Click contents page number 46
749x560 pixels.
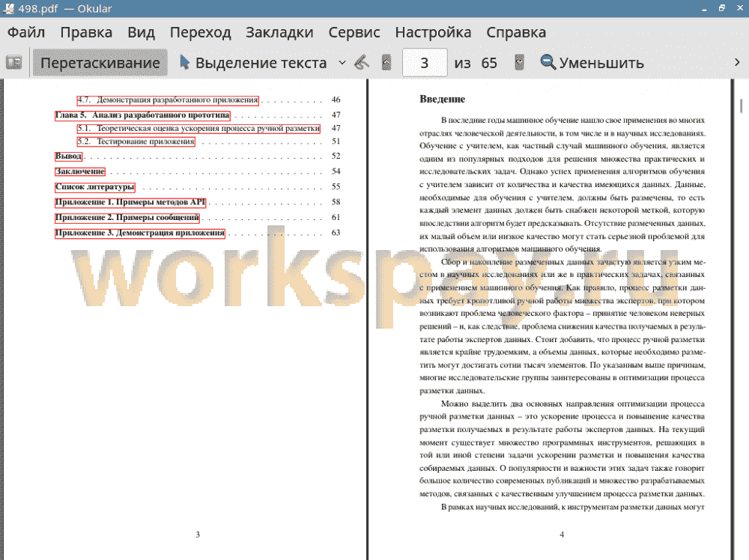pos(336,100)
